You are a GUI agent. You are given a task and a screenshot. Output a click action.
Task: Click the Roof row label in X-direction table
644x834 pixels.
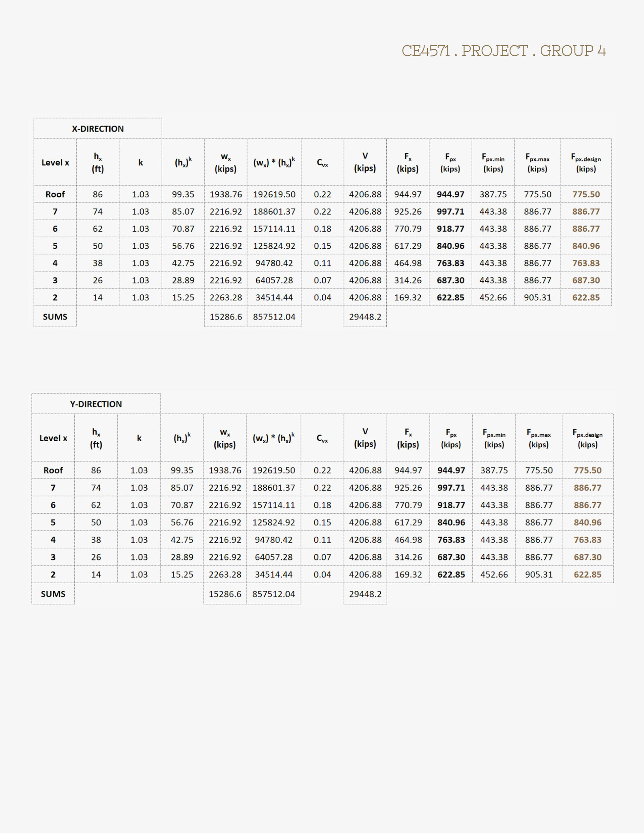tap(55, 194)
